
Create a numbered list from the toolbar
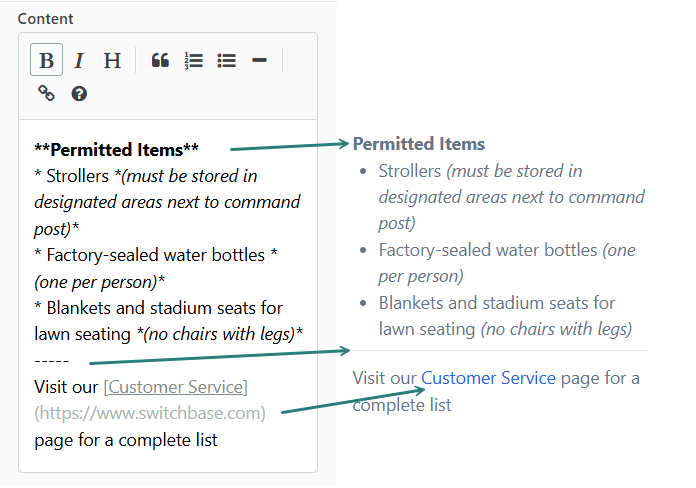pyautogui.click(x=193, y=60)
